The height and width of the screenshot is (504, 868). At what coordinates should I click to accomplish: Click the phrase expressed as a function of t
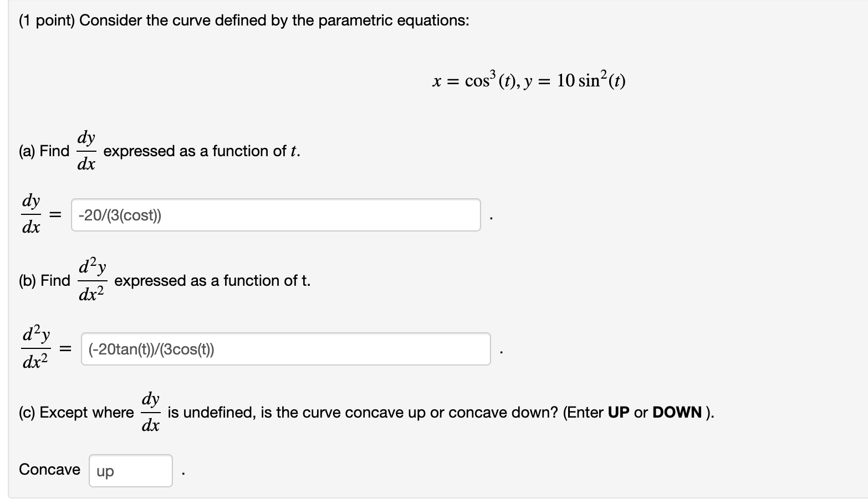(201, 151)
